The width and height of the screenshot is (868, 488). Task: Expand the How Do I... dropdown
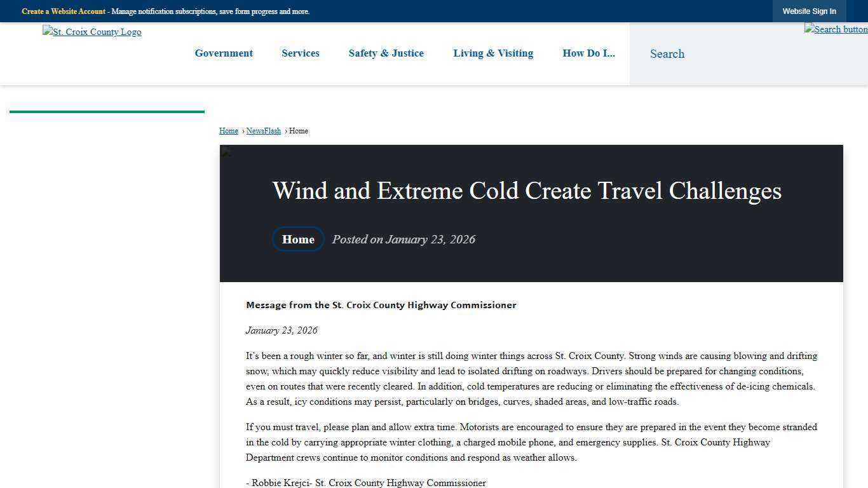pos(588,53)
